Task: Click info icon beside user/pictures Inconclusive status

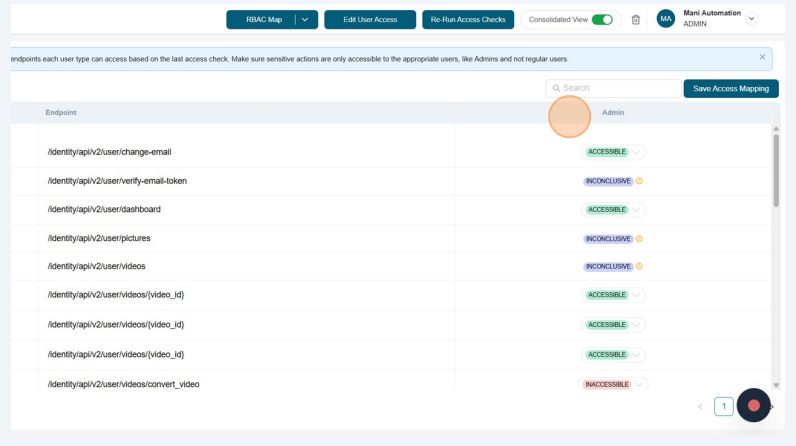Action: pyautogui.click(x=639, y=239)
